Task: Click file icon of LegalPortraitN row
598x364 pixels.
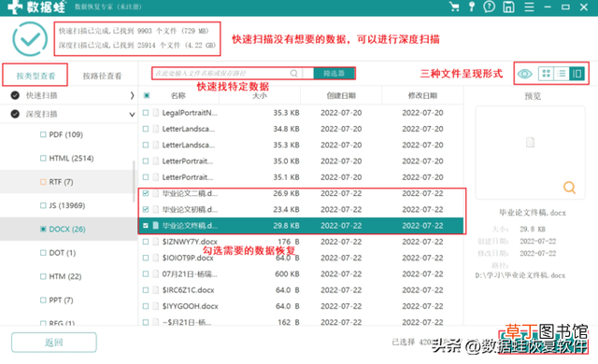Action: (156, 113)
